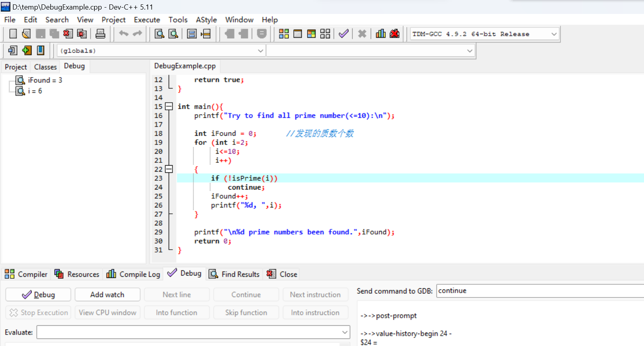This screenshot has height=346, width=644.
Task: Click the Goto line toolbar icon
Action: coord(206,34)
